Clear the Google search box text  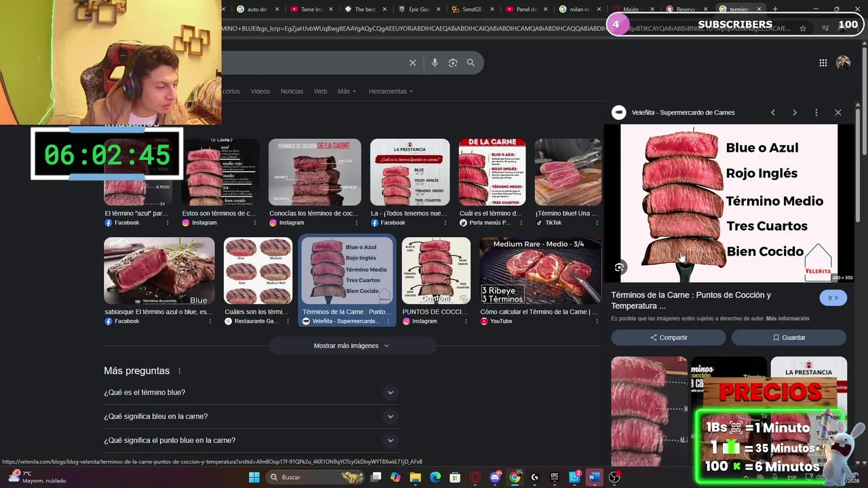click(412, 63)
